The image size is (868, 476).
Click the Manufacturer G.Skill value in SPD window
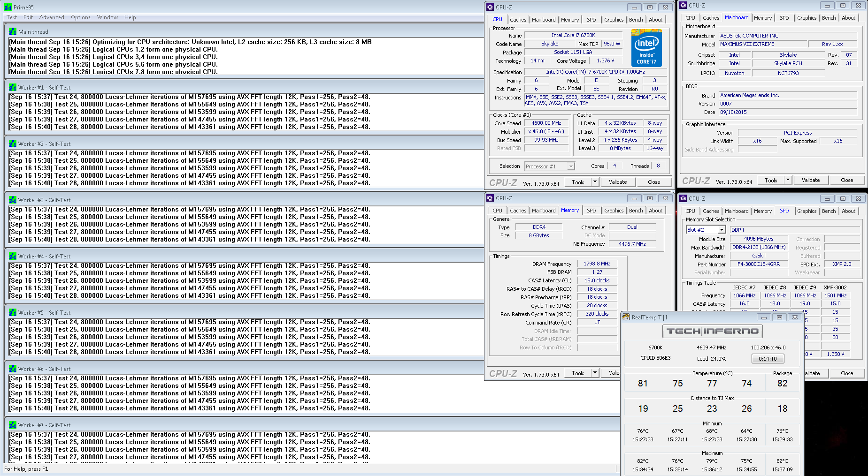(x=759, y=256)
